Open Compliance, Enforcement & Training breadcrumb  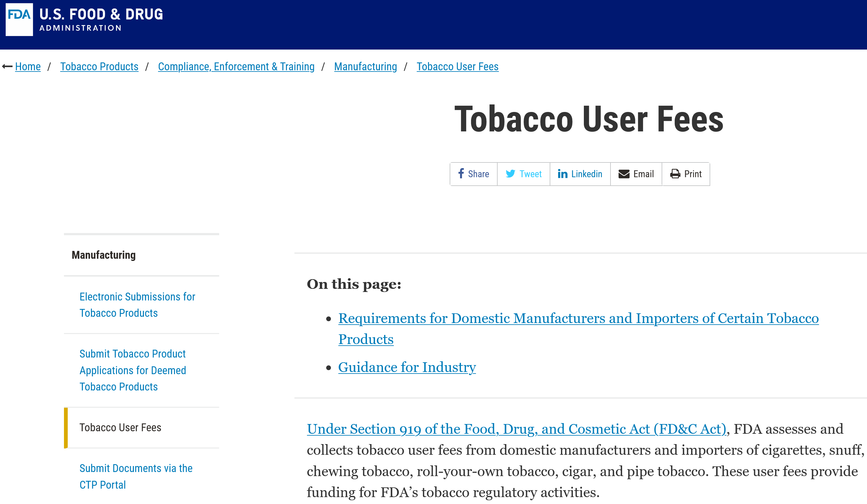coord(236,66)
